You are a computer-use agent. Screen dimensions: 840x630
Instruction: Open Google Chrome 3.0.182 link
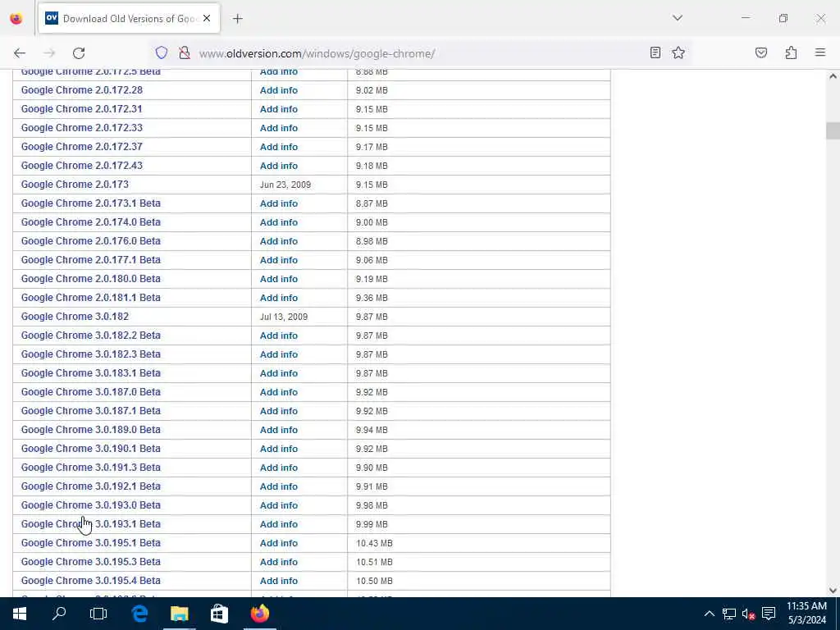pos(75,316)
